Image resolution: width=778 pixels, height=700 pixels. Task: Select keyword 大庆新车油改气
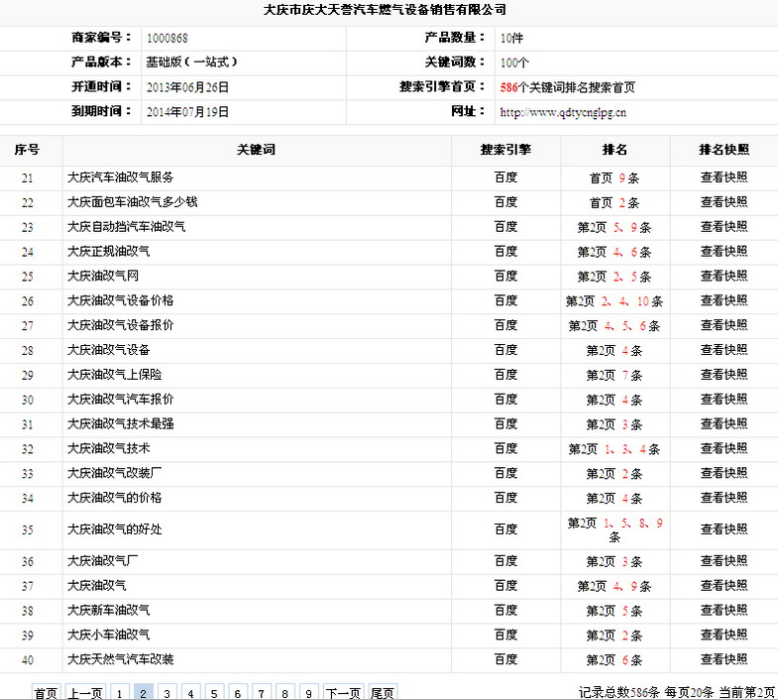click(x=109, y=611)
